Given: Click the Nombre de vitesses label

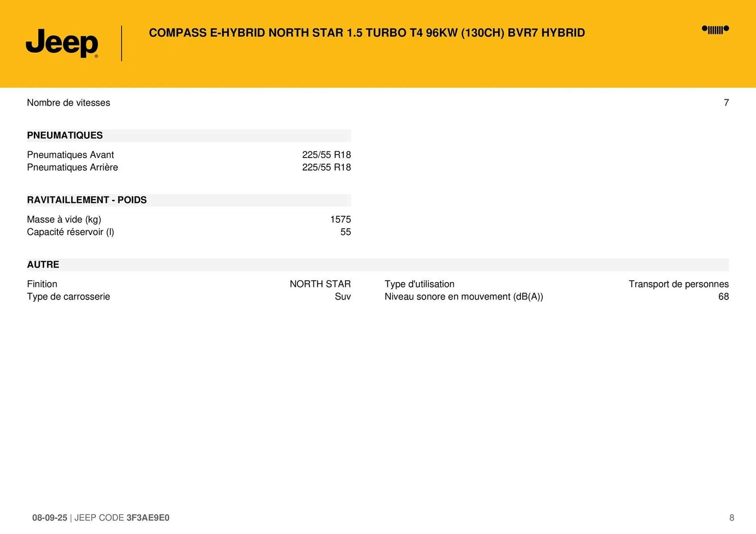Looking at the screenshot, I should tap(69, 103).
